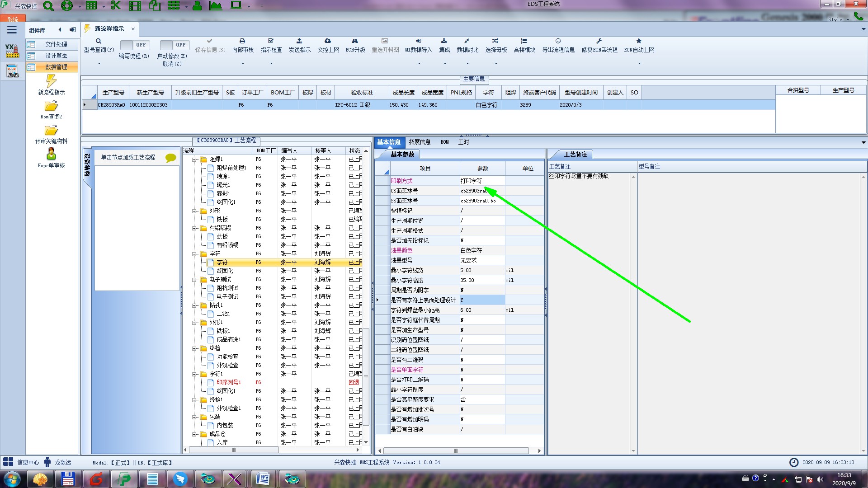Select 曝光1 process tree item

tap(223, 185)
